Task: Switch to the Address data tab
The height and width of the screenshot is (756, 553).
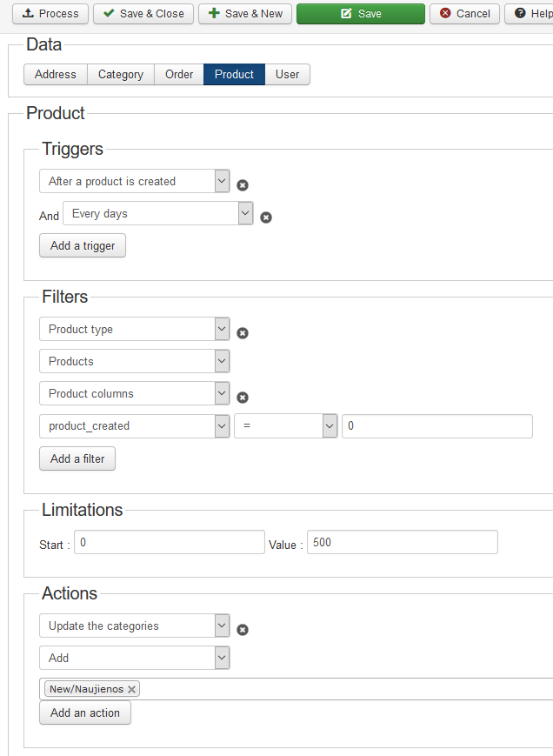Action: pos(56,75)
